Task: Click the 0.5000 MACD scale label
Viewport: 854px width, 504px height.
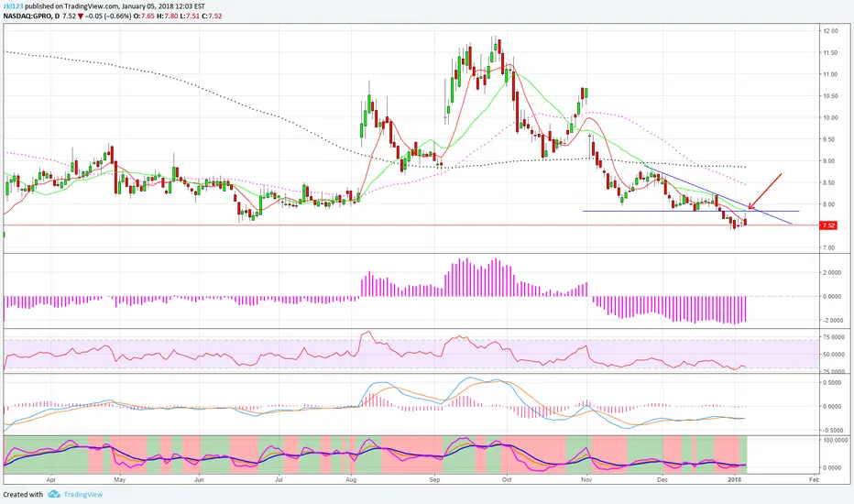Action: click(x=832, y=383)
